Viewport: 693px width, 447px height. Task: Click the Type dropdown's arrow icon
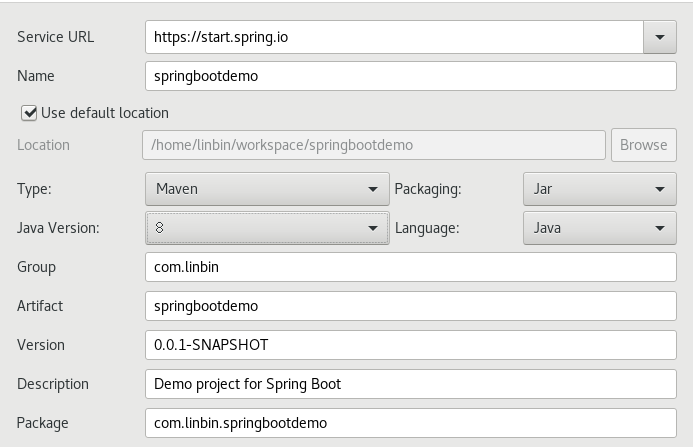point(374,188)
